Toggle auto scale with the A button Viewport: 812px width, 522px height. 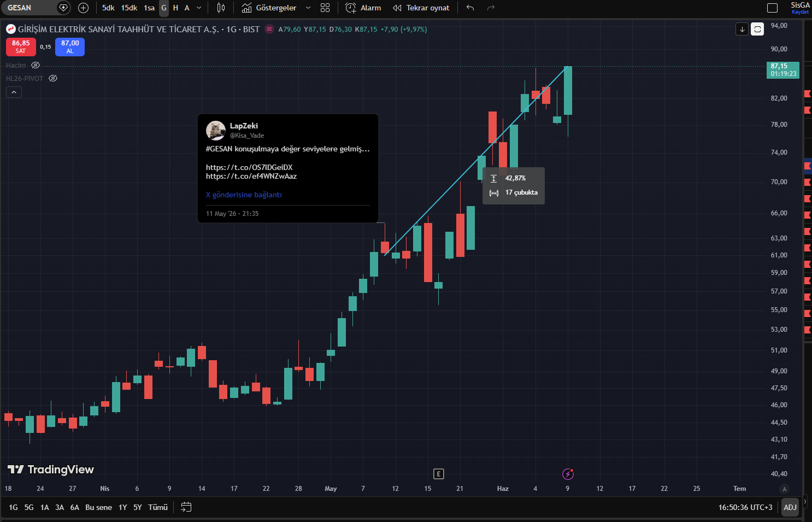[785, 489]
